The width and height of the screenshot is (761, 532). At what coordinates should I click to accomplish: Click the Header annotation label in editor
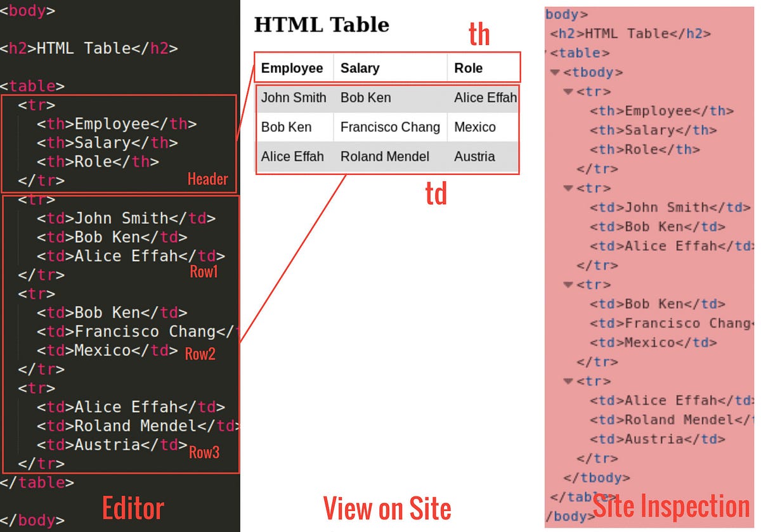pos(207,179)
